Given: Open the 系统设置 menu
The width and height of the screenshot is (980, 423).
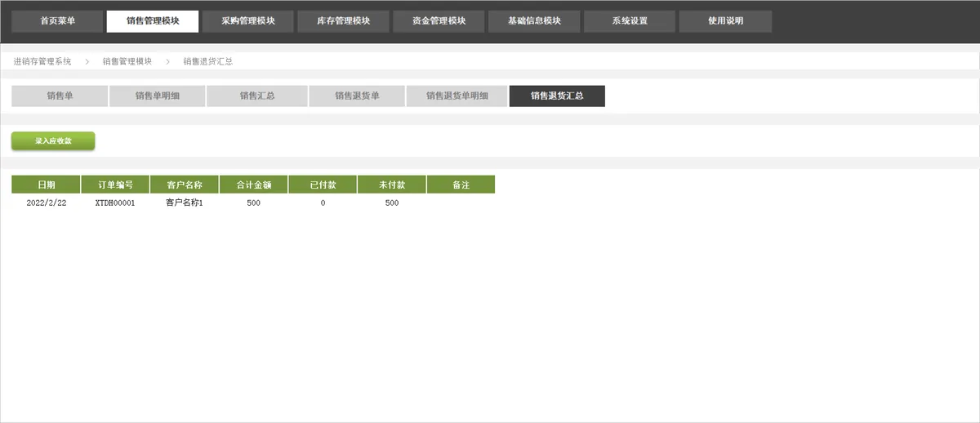Looking at the screenshot, I should tap(630, 21).
